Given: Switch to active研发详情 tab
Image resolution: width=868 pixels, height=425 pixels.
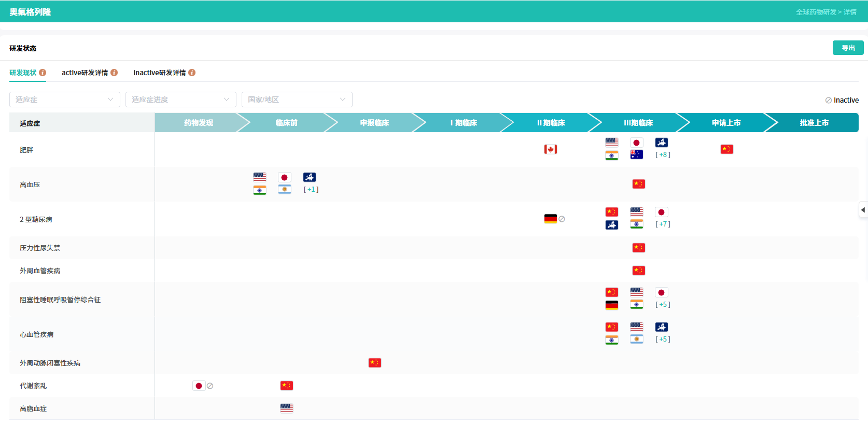Looking at the screenshot, I should point(85,73).
